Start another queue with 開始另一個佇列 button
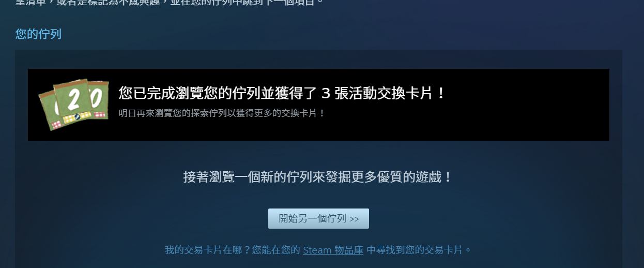644x268 pixels. tap(318, 218)
